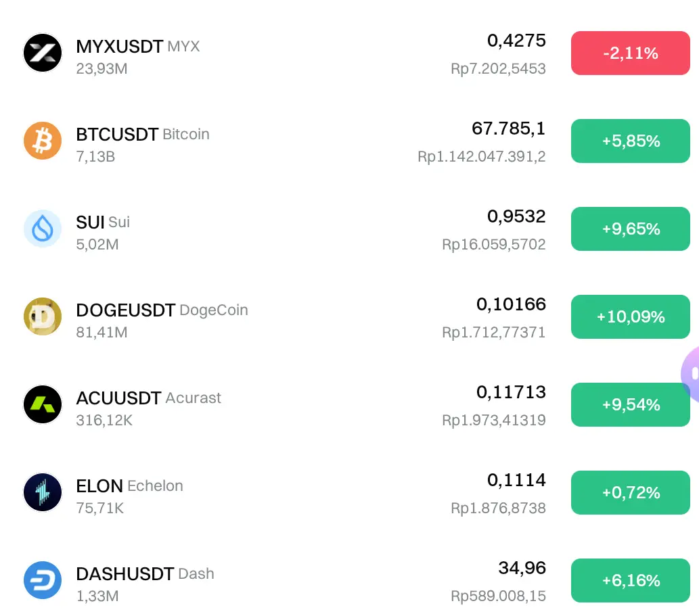699x616 pixels.
Task: Tap the blue Sui droplet icon
Action: click(43, 229)
